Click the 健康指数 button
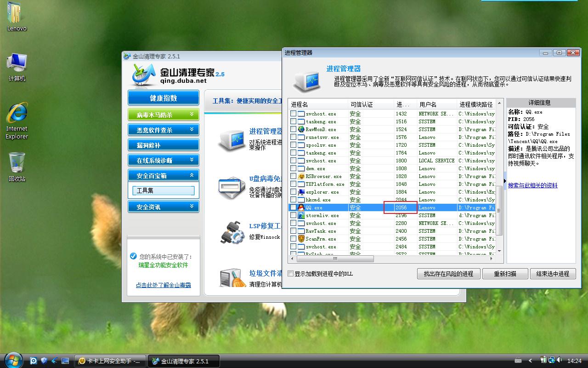The image size is (588, 368). (x=164, y=98)
